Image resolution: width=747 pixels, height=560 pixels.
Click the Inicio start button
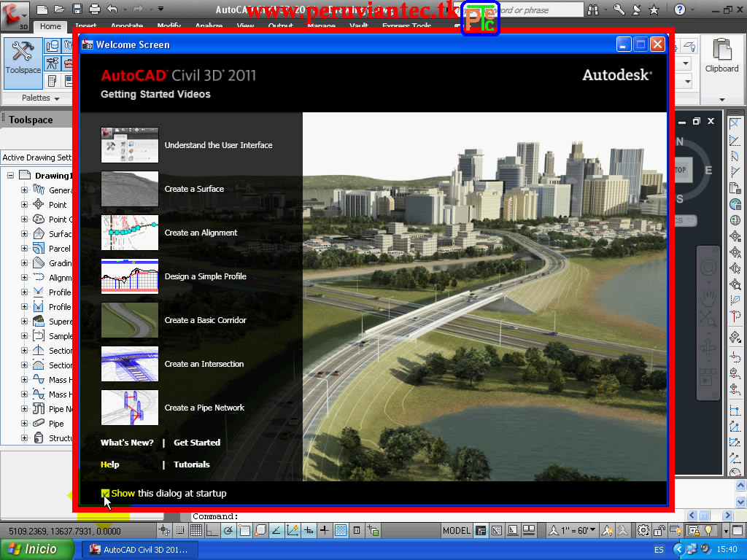pos(37,549)
